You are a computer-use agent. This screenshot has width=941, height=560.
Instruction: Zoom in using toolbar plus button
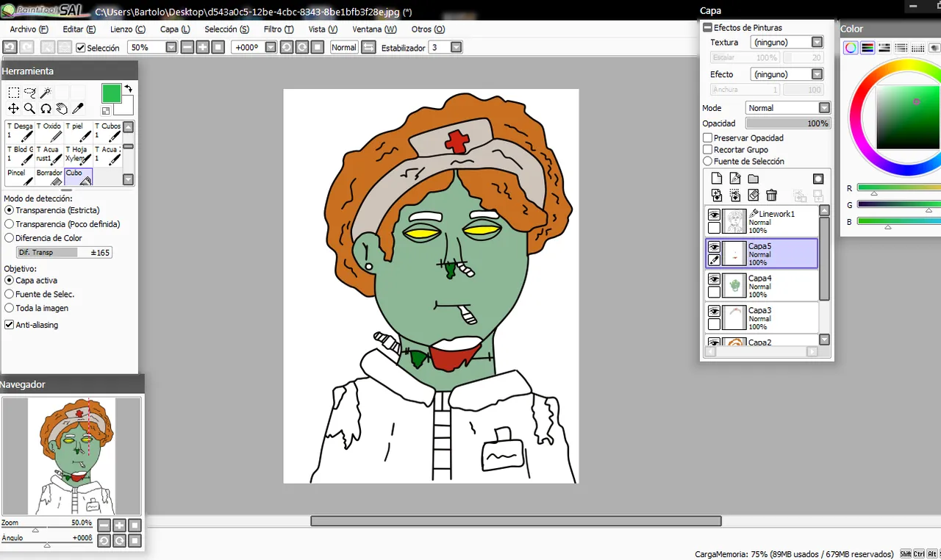(x=204, y=47)
